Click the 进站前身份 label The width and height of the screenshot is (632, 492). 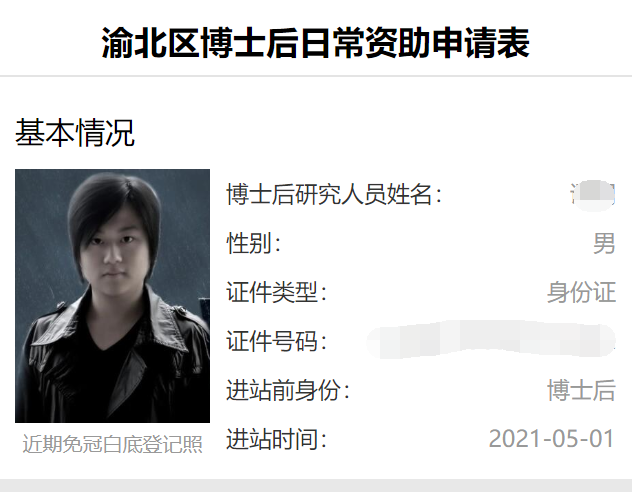288,390
